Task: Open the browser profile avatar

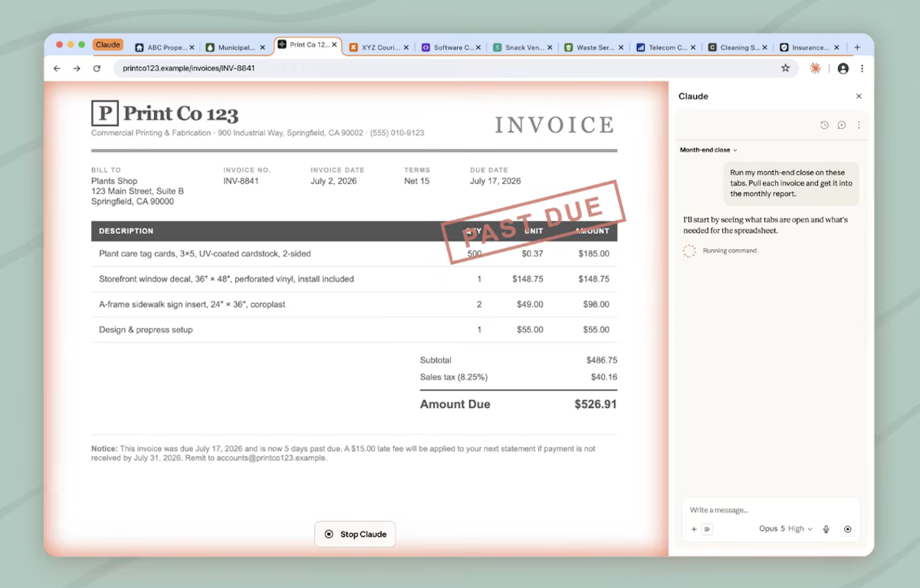Action: (x=843, y=68)
